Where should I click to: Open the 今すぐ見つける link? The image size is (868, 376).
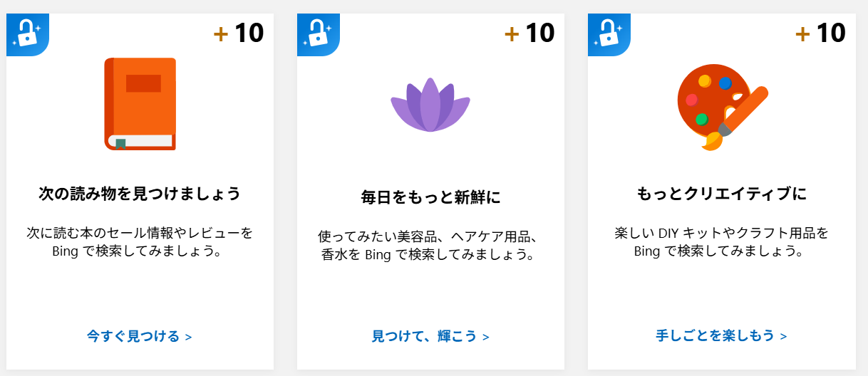tap(133, 336)
